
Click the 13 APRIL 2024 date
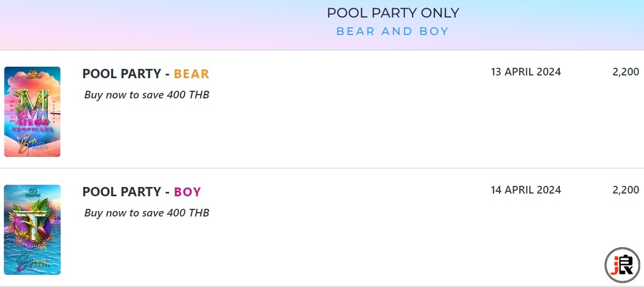pyautogui.click(x=526, y=72)
